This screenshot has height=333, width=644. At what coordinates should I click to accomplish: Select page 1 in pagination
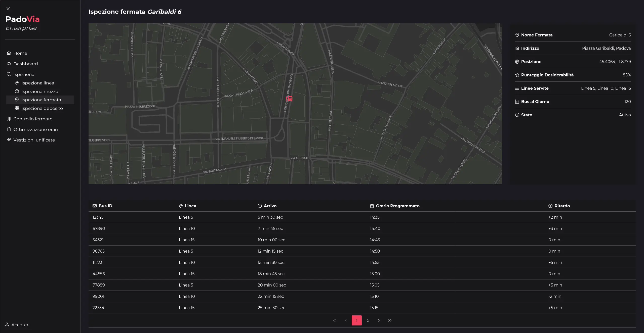357,320
